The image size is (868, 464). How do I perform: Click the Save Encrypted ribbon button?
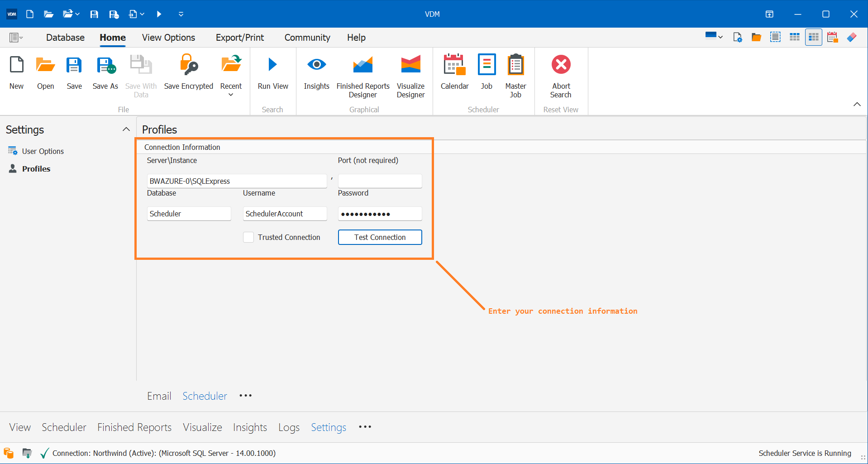[189, 72]
